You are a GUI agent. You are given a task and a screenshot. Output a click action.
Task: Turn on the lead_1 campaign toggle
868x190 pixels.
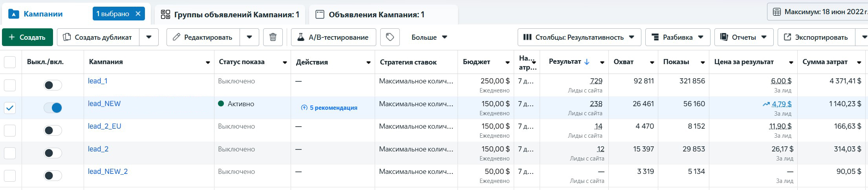[53, 85]
